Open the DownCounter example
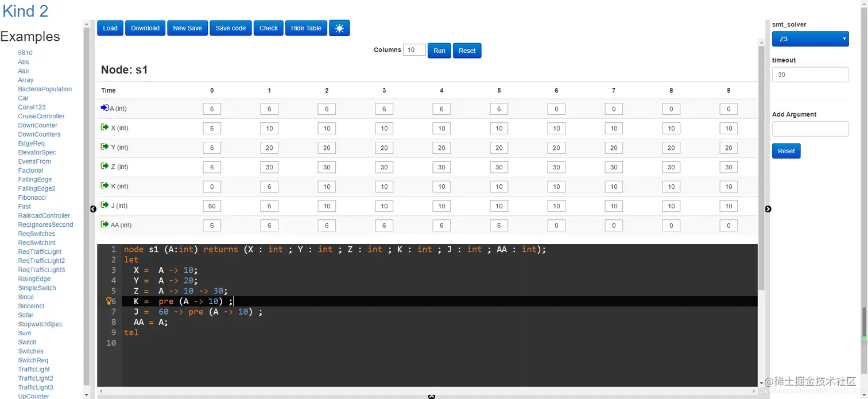Image resolution: width=868 pixels, height=399 pixels. 38,125
